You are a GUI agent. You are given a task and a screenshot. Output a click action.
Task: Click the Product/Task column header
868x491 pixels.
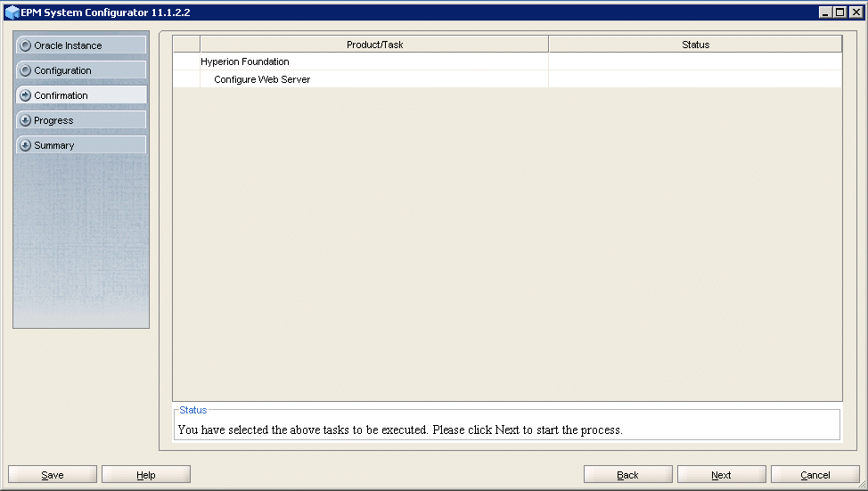374,45
